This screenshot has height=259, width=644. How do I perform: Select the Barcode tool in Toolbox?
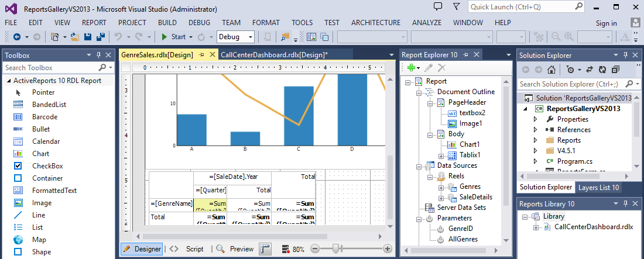pos(44,117)
